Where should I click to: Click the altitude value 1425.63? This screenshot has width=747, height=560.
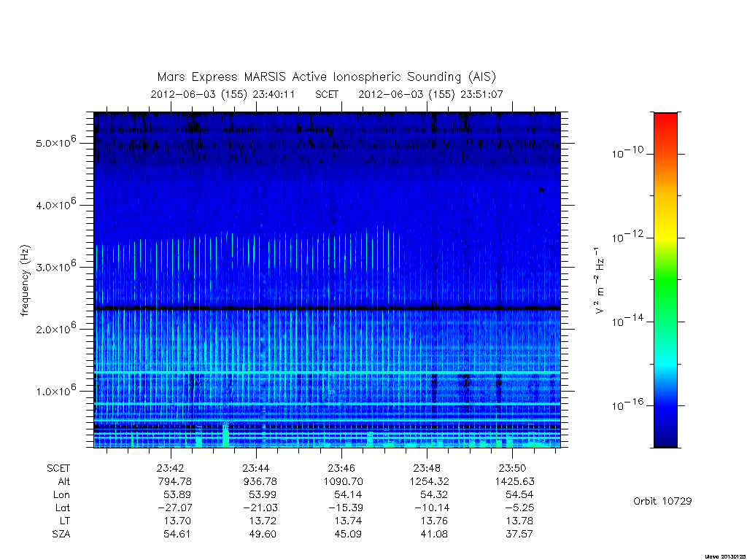[514, 481]
